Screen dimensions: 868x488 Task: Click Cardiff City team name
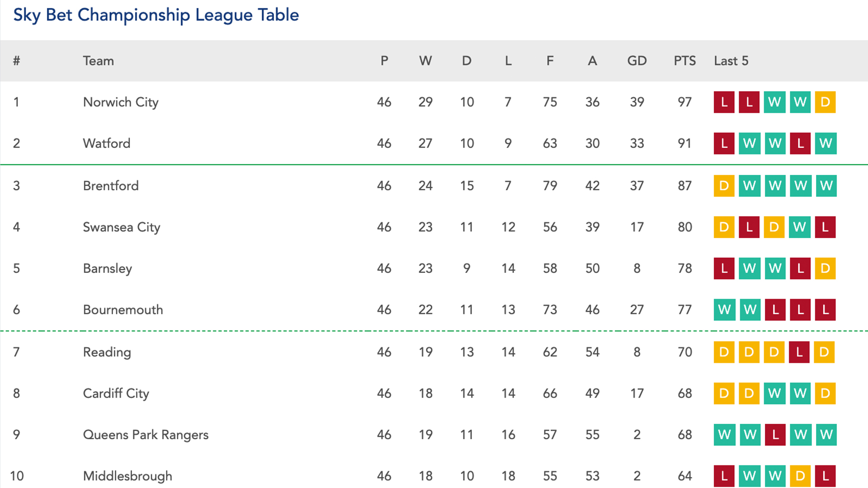click(116, 394)
